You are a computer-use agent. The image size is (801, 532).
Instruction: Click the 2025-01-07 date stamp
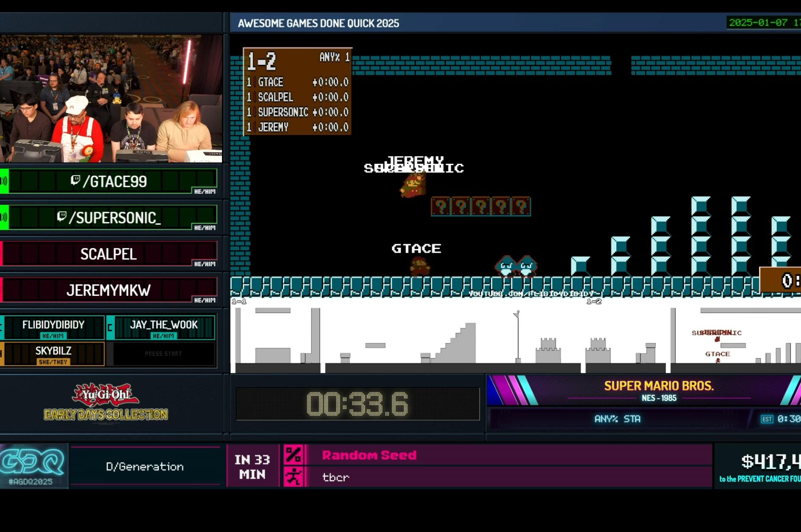click(758, 22)
